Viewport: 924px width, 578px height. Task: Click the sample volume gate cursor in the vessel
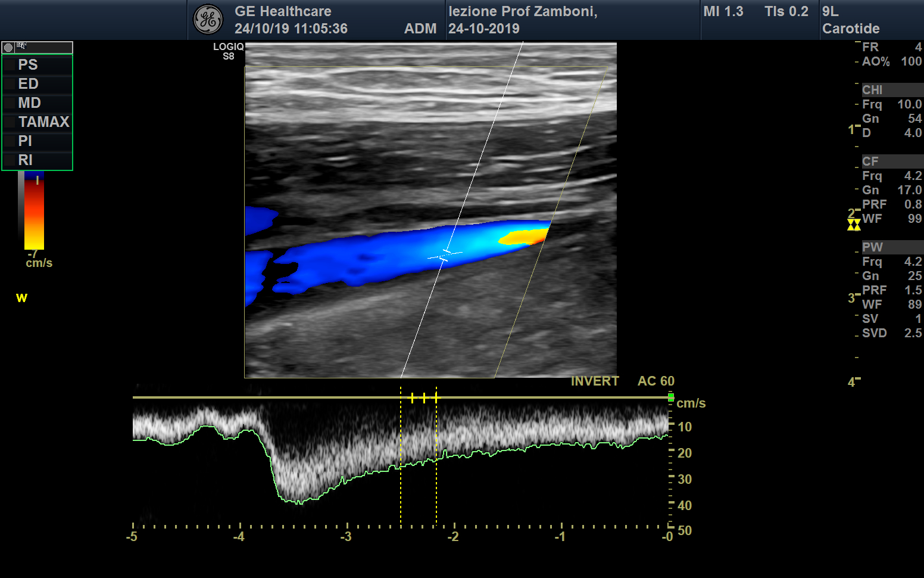pyautogui.click(x=444, y=255)
